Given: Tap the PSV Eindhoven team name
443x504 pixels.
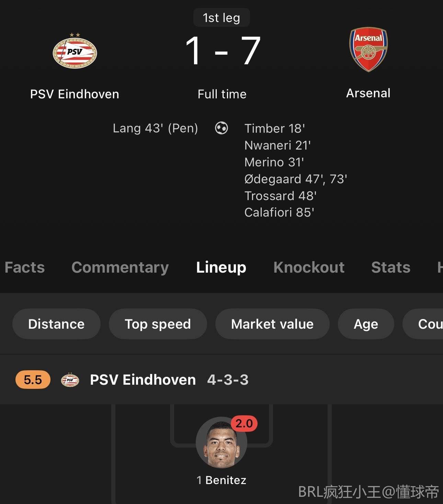Looking at the screenshot, I should [x=75, y=94].
